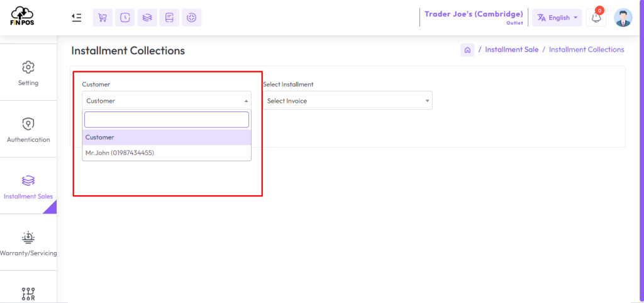The height and width of the screenshot is (303, 644).
Task: Open the book shortcut icon in toolbar
Action: pyautogui.click(x=169, y=18)
